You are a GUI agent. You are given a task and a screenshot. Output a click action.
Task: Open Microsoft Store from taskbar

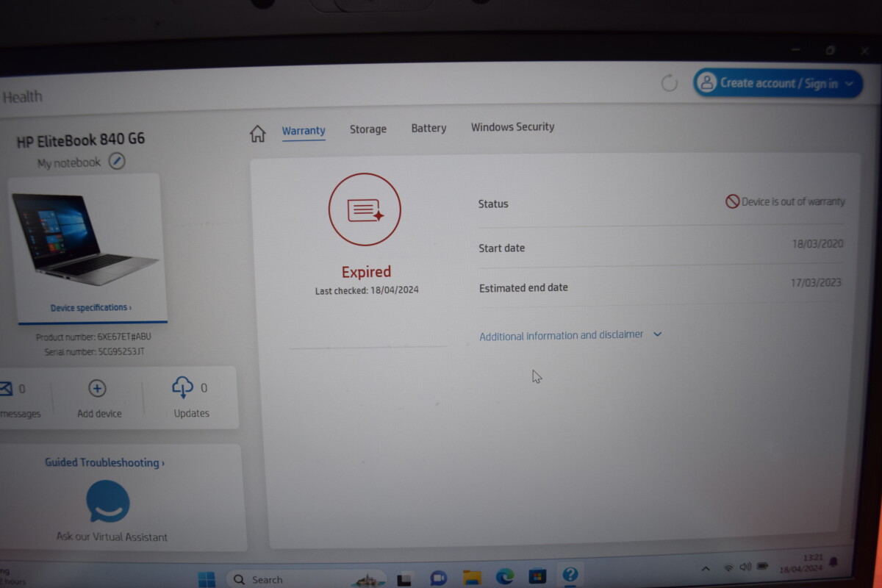537,576
